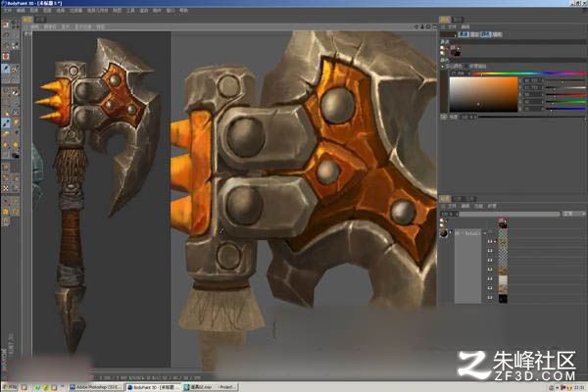Expand the material entry triangle beside the sphere
Image resolution: width=588 pixels, height=392 pixels.
pos(451,232)
